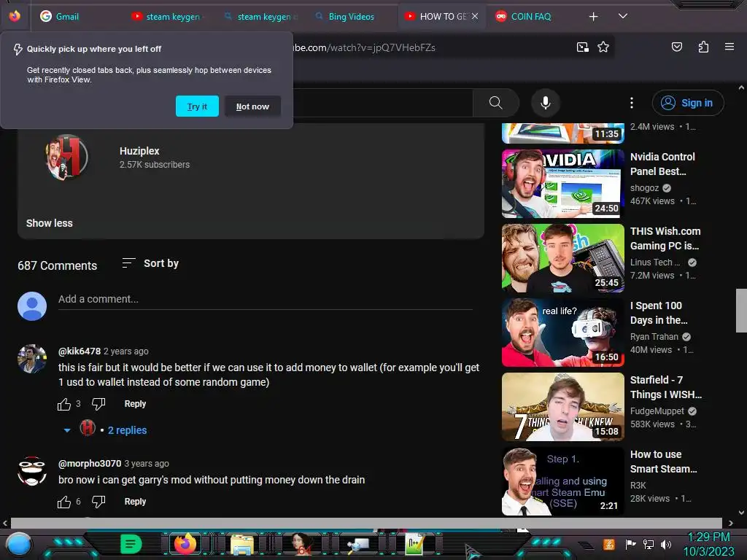Image resolution: width=747 pixels, height=560 pixels.
Task: Open @morpho3070 commenter profile
Action: 90,463
